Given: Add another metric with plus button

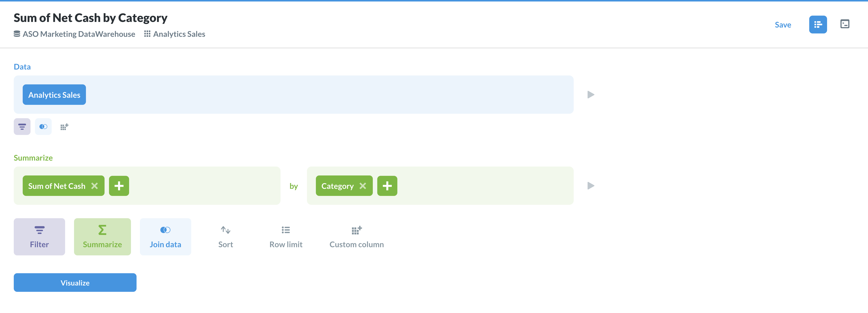Looking at the screenshot, I should click(119, 186).
